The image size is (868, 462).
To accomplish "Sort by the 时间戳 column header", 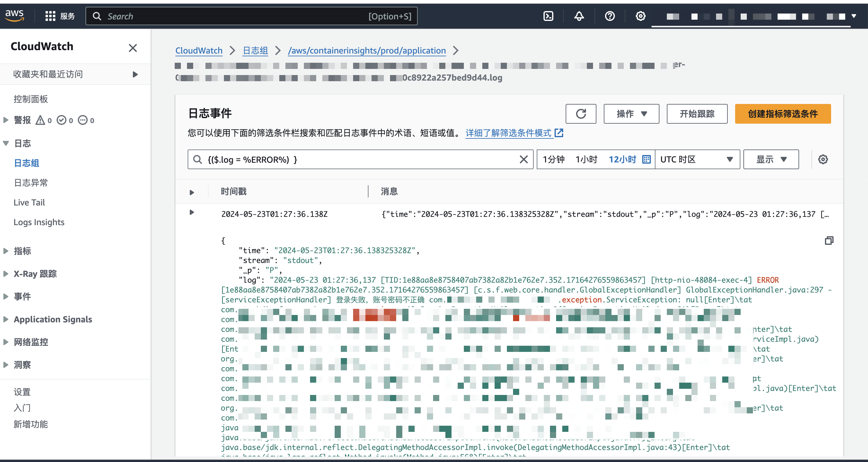I will [x=233, y=191].
